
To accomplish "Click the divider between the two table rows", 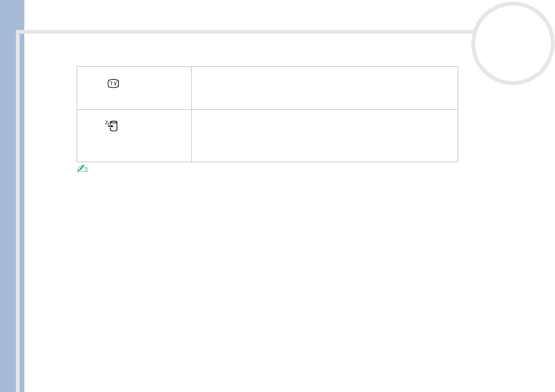I will 267,110.
